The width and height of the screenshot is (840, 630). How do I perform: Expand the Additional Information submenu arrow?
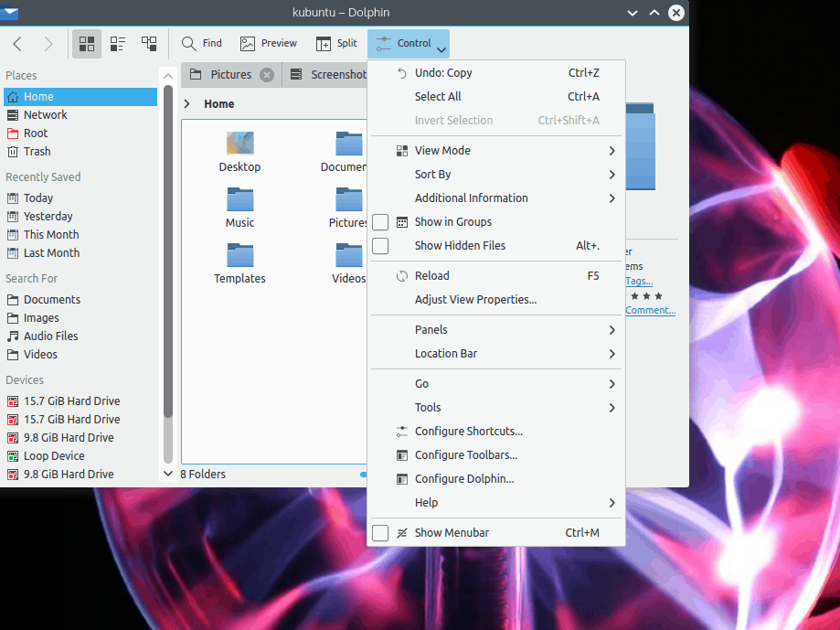click(611, 198)
